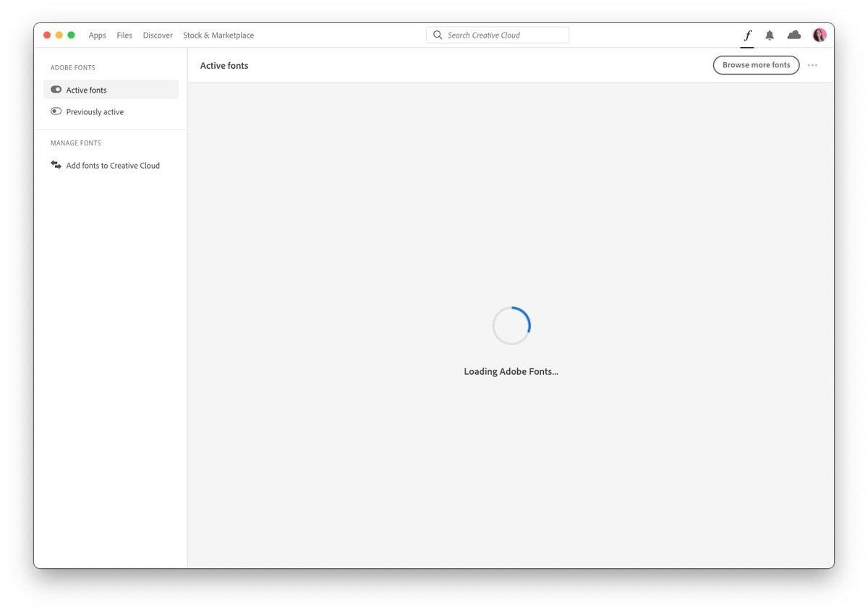Screen dimensions: 868x613
Task: Click the ADOBE FONTS section label
Action: [x=72, y=67]
